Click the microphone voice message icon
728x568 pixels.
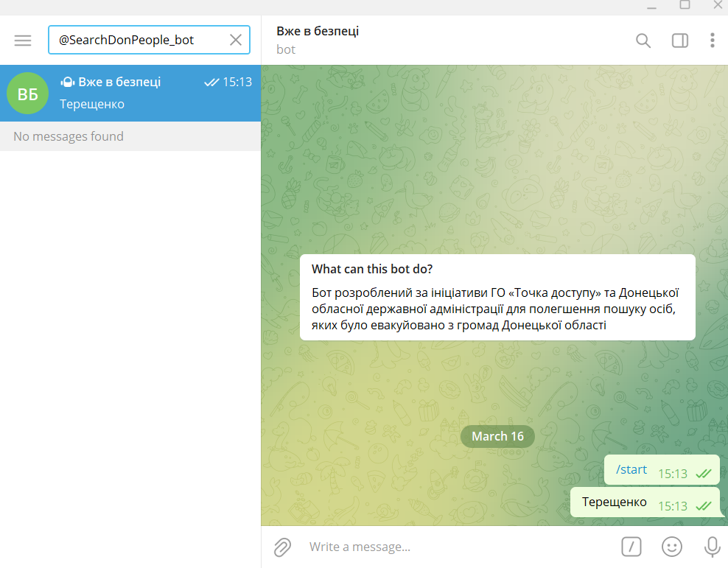pos(713,547)
